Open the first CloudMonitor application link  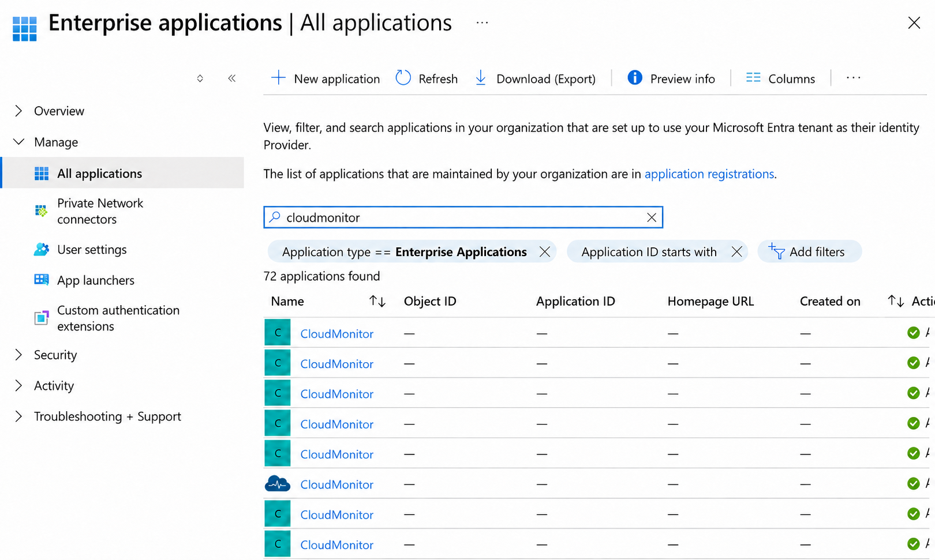(336, 334)
